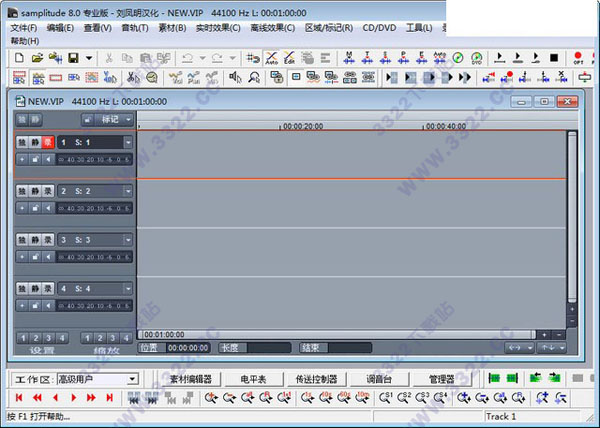The width and height of the screenshot is (600, 428).
Task: Toggle Solo on track 2
Action: point(22,191)
